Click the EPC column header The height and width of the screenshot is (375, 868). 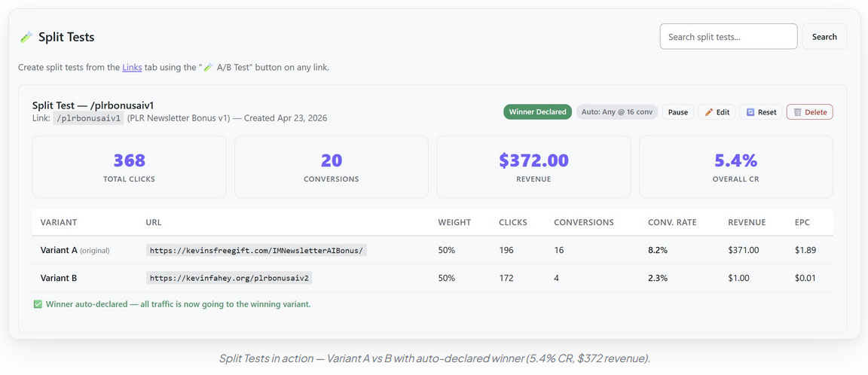pos(802,222)
